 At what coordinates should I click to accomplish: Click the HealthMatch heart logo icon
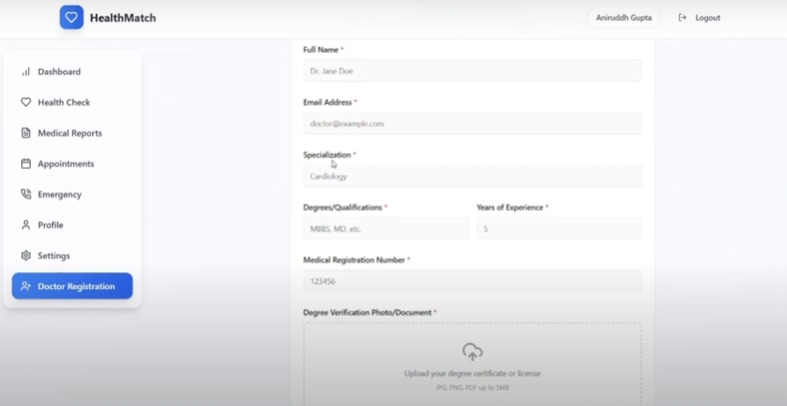[71, 18]
